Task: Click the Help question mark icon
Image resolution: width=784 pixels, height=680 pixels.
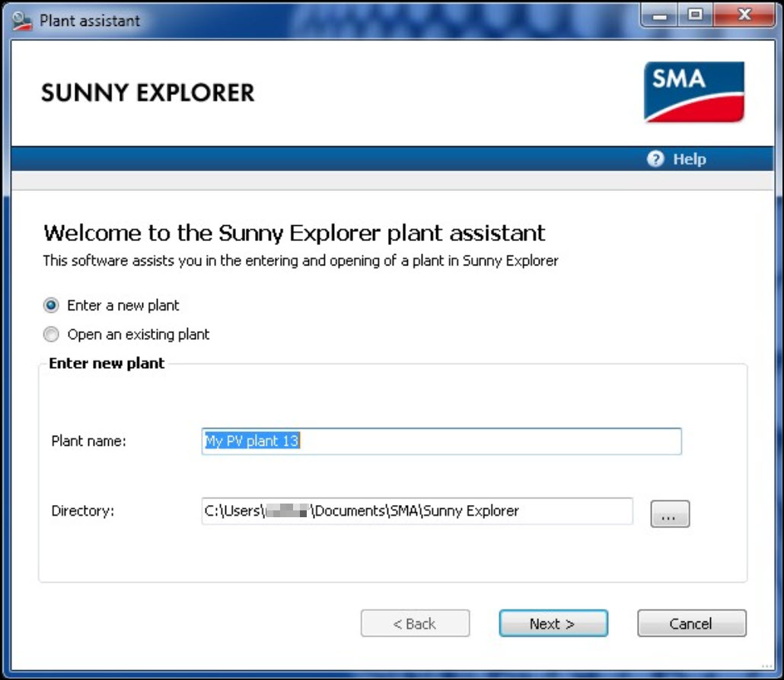Action: point(655,159)
